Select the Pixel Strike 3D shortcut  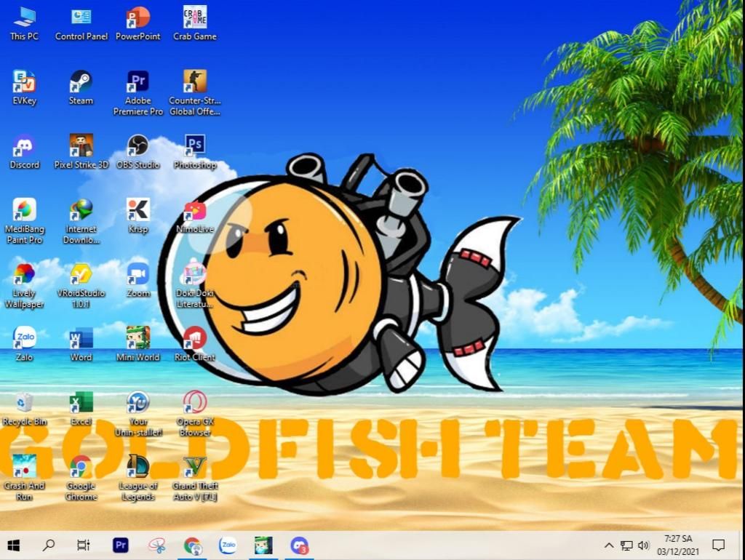click(x=81, y=152)
